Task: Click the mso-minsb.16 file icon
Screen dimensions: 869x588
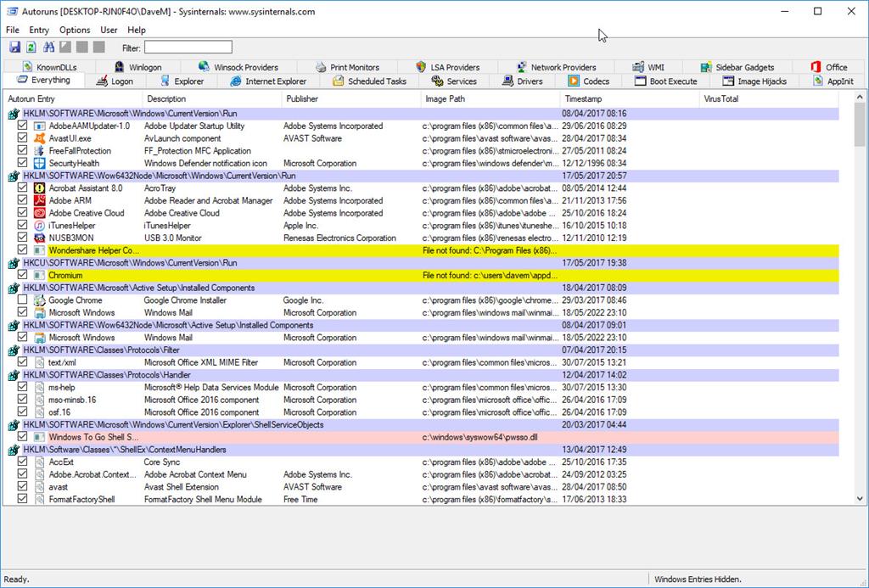Action: coord(39,400)
